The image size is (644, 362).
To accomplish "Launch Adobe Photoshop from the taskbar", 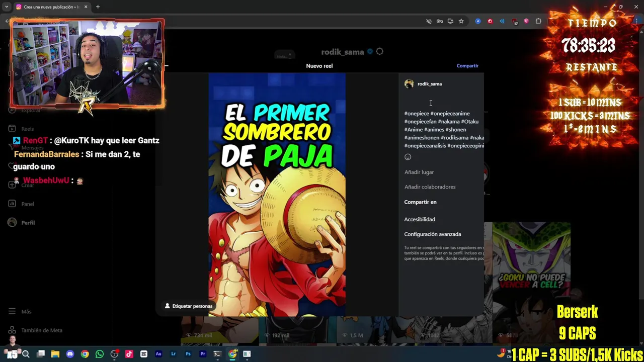I will click(188, 354).
